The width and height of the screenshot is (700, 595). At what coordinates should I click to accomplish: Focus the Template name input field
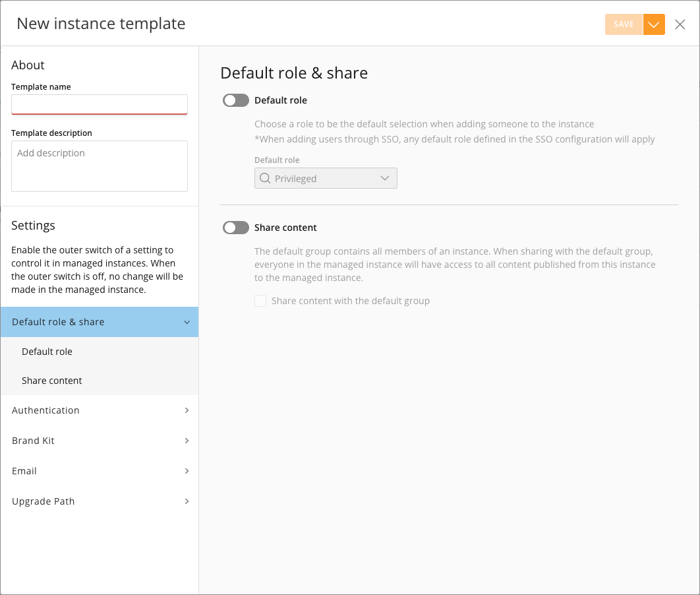click(x=99, y=104)
